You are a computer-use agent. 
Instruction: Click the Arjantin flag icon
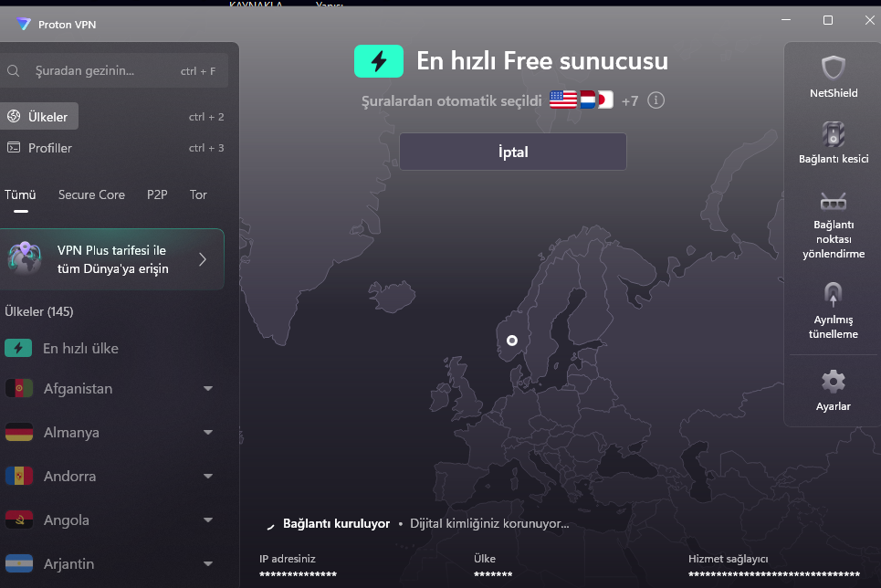click(18, 564)
